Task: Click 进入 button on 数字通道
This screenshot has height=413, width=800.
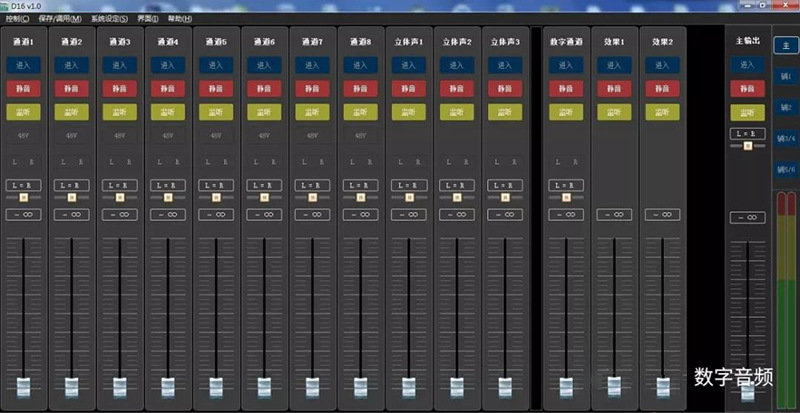Action: click(x=566, y=65)
